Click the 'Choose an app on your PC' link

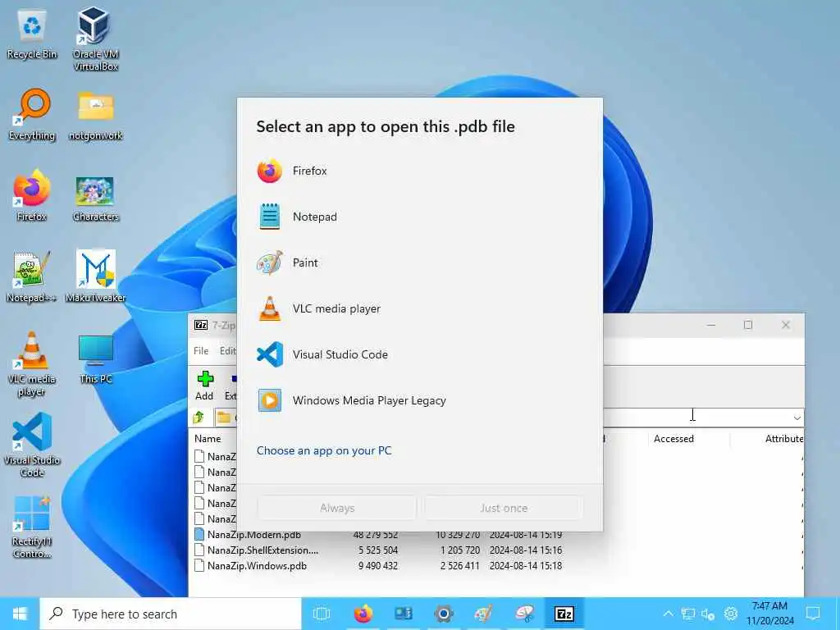pyautogui.click(x=323, y=450)
